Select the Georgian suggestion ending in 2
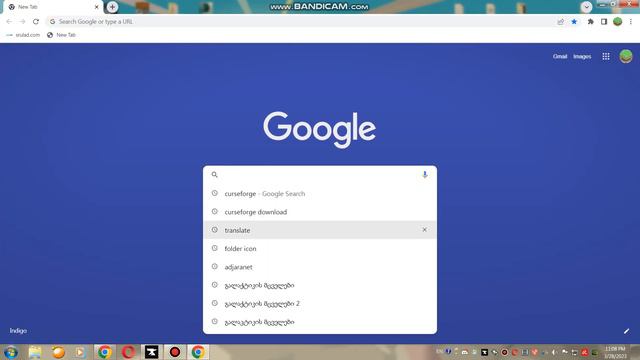Viewport: 640px width, 360px height. [x=320, y=304]
